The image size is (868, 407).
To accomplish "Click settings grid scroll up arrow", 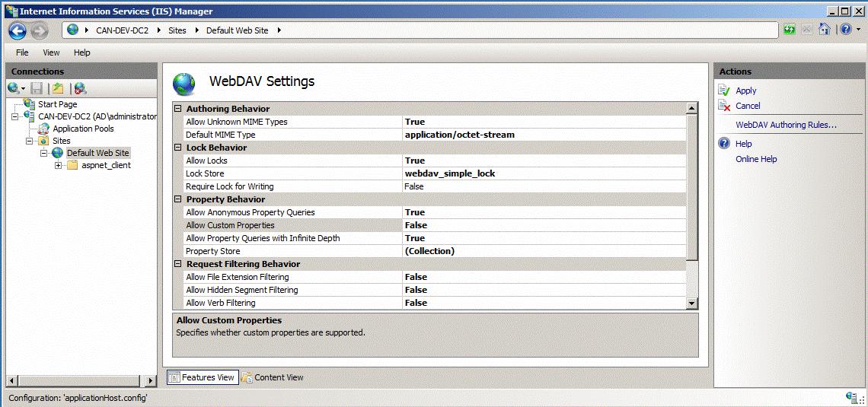I will (692, 108).
